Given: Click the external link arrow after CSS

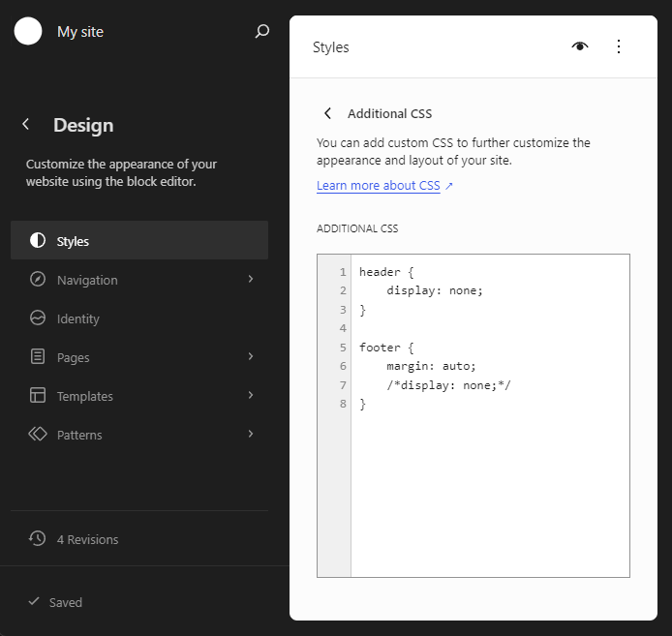Looking at the screenshot, I should [x=448, y=186].
